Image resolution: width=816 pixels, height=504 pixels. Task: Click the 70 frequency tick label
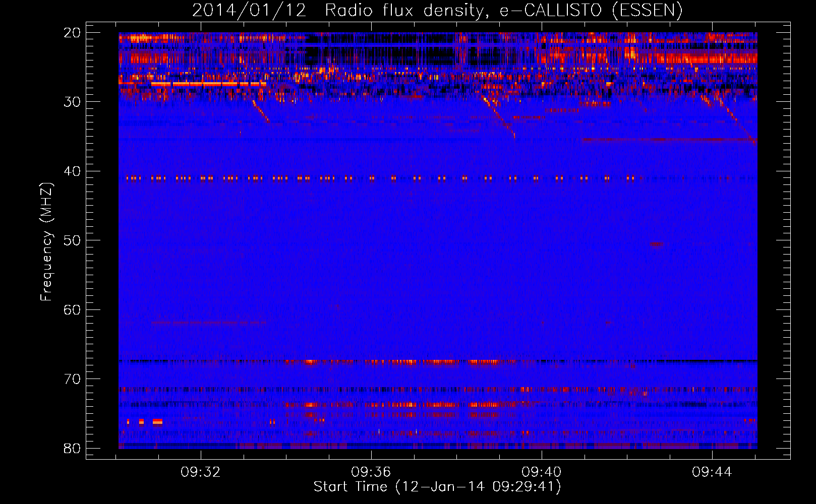click(72, 379)
